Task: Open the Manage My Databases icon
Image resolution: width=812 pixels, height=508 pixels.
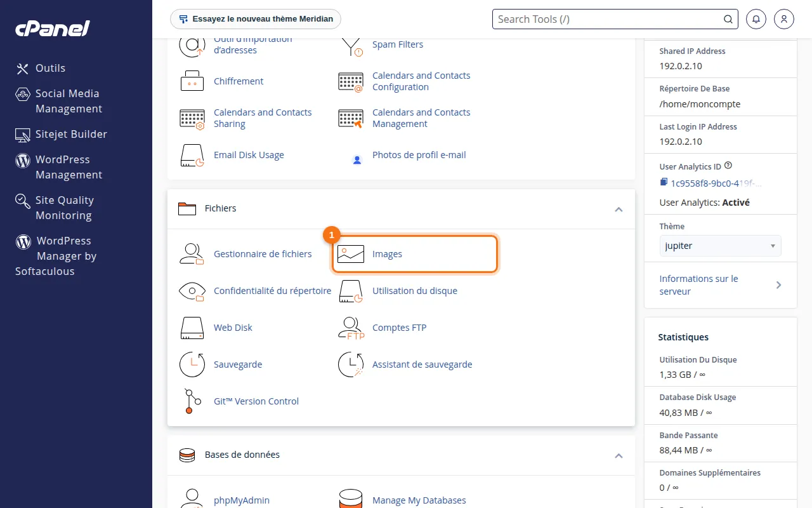Action: 351,498
